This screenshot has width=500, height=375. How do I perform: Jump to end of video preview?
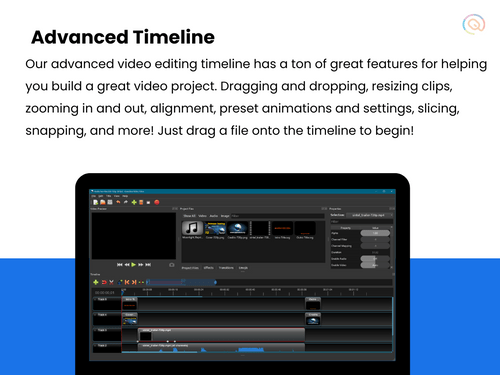(x=148, y=265)
